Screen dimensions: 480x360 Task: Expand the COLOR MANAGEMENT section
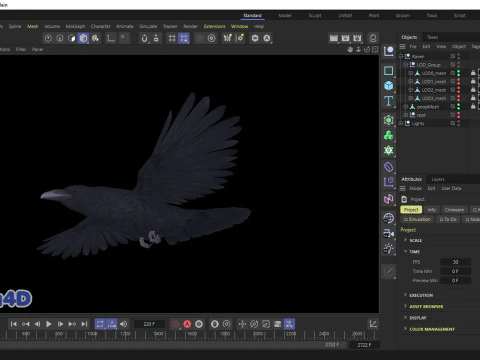pyautogui.click(x=405, y=329)
